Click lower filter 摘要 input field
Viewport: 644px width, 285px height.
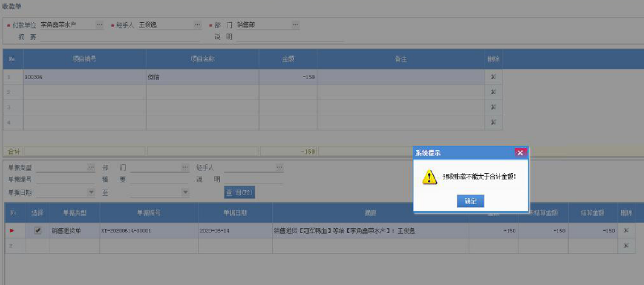pos(160,179)
